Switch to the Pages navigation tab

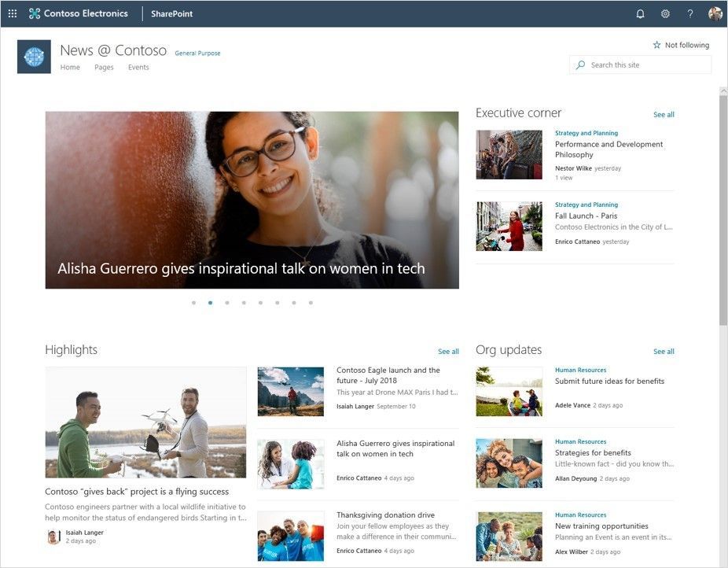pos(105,67)
